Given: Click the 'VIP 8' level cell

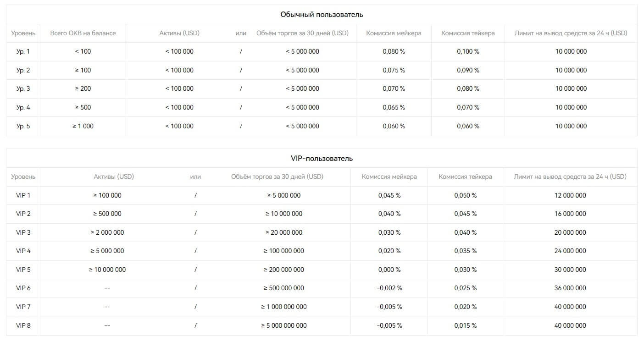Looking at the screenshot, I should [23, 325].
